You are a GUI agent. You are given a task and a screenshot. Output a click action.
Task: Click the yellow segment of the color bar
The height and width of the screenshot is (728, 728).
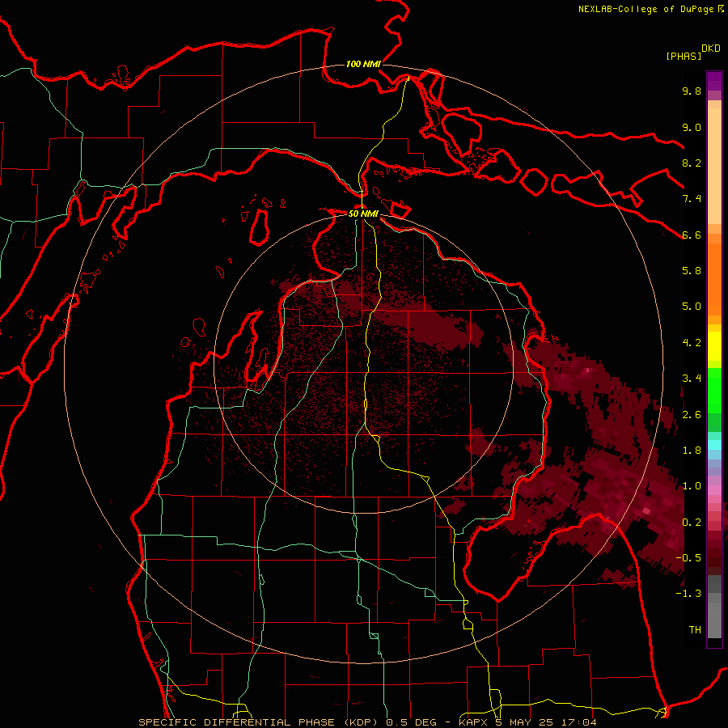click(714, 346)
